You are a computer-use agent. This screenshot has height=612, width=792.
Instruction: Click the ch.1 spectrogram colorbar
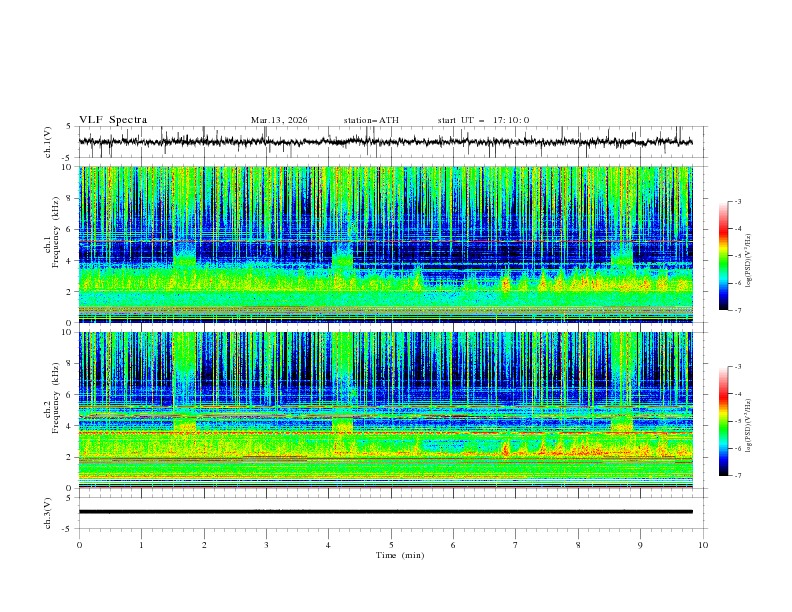(x=724, y=256)
